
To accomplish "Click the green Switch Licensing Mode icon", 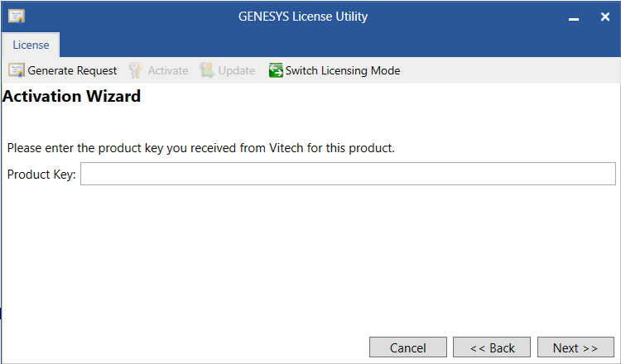I will point(276,71).
